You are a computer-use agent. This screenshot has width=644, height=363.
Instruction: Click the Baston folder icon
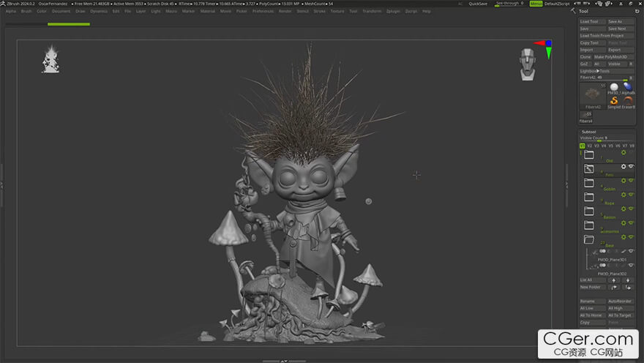[588, 211]
